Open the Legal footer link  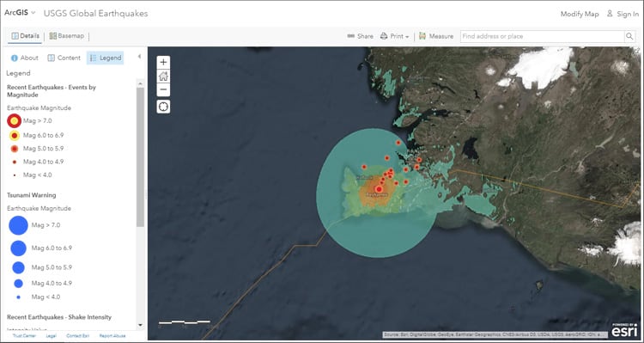click(51, 336)
